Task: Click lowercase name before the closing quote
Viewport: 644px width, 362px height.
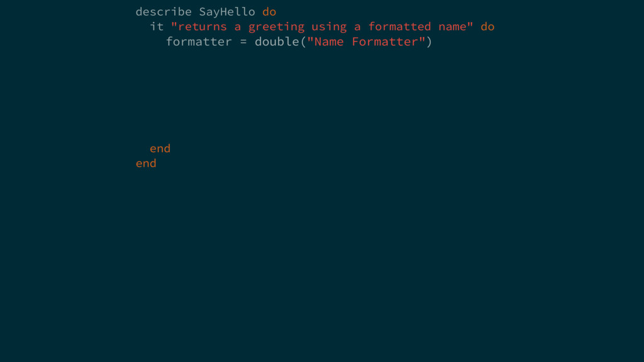Action: pyautogui.click(x=452, y=26)
